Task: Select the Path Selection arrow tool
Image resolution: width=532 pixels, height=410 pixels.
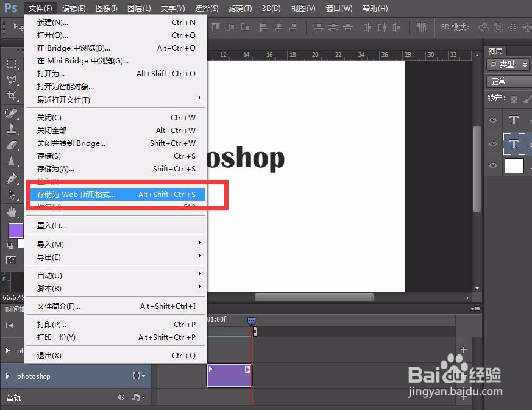Action: pos(12,195)
